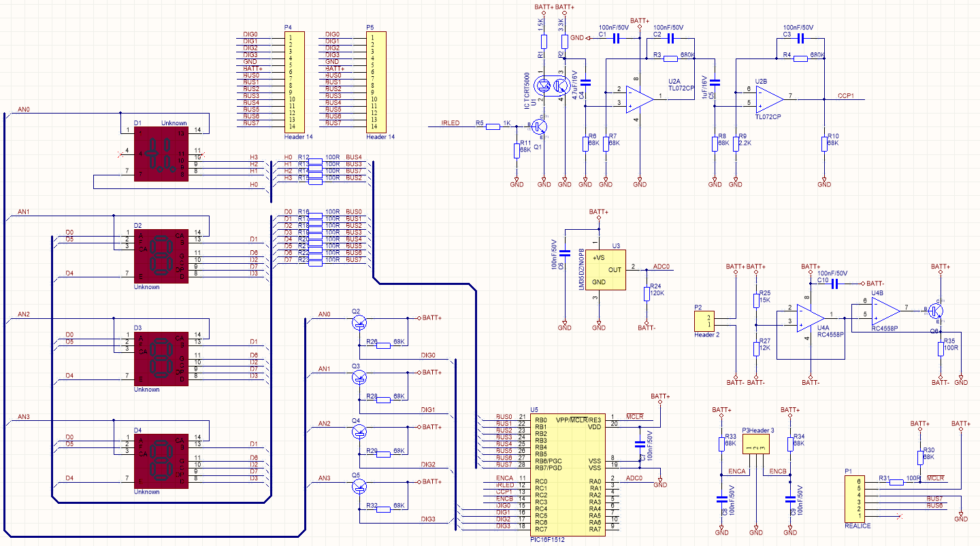Select resistor R35 100R
The height and width of the screenshot is (546, 980).
[x=940, y=348]
